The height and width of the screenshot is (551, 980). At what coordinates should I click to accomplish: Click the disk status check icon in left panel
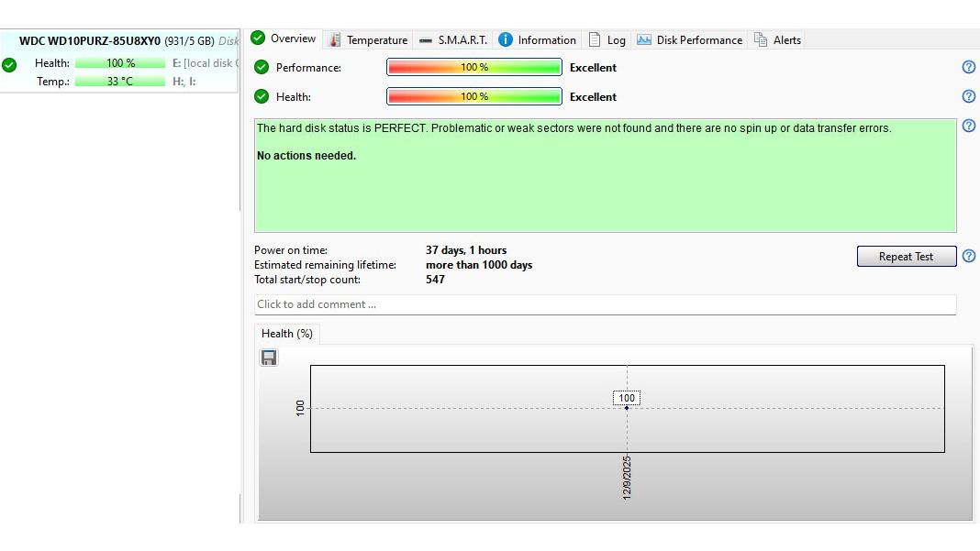[9, 64]
